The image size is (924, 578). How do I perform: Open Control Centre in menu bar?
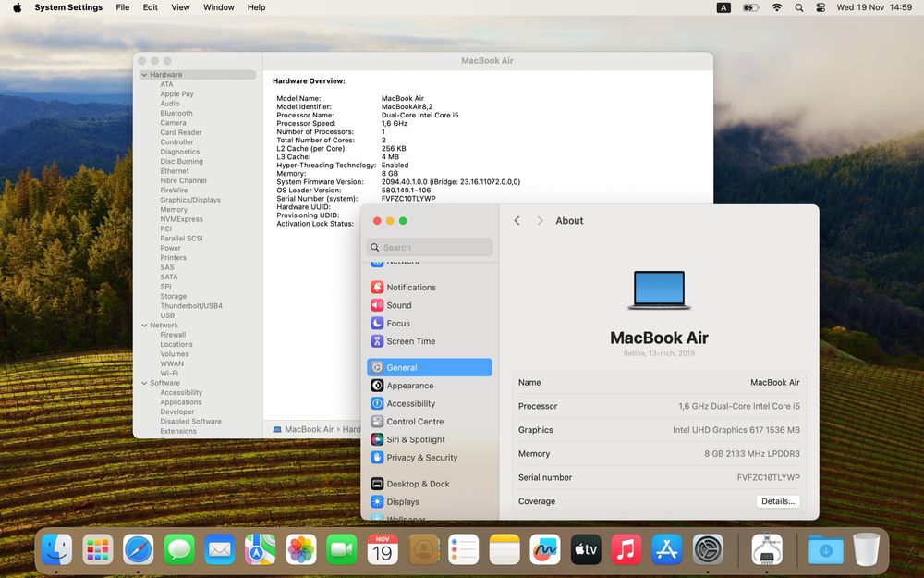(821, 7)
